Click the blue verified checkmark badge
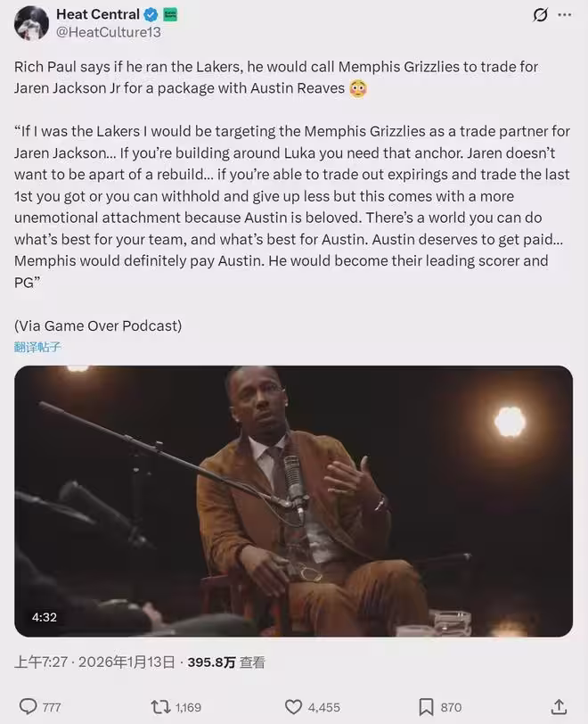 (x=151, y=14)
